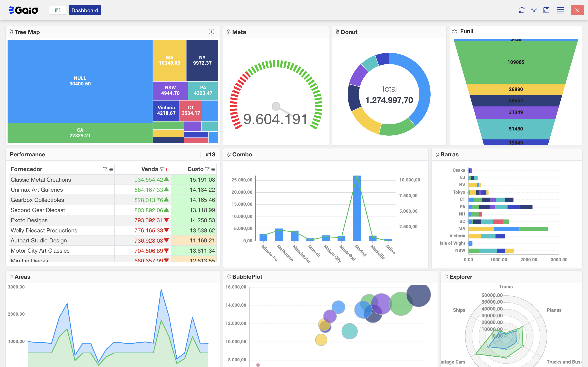Click the fullscreen expand icon
588x367 pixels.
click(x=546, y=10)
